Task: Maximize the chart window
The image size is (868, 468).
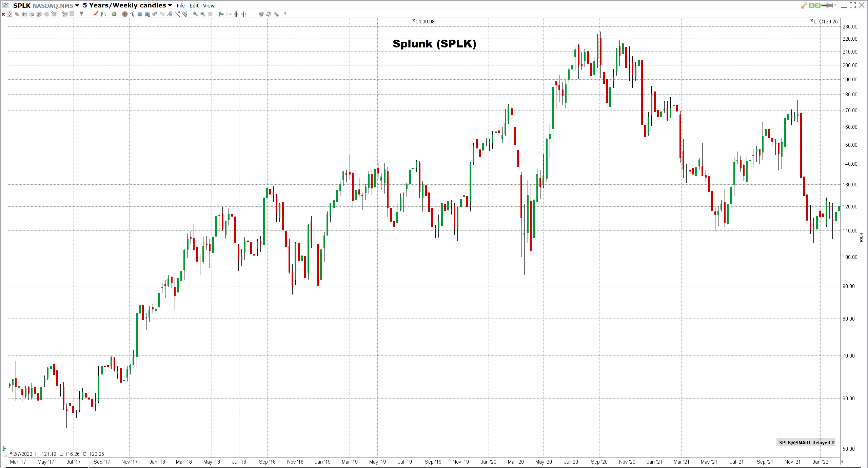Action: tap(853, 5)
